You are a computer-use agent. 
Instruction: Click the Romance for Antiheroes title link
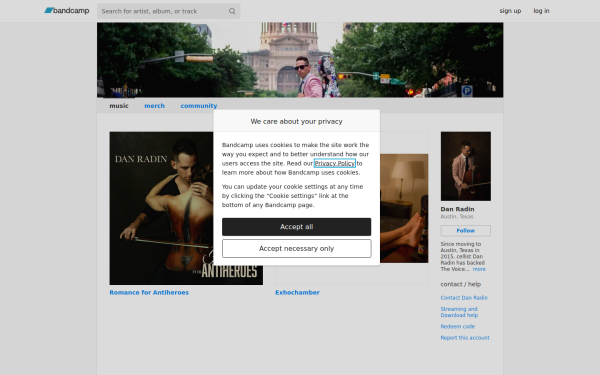149,292
